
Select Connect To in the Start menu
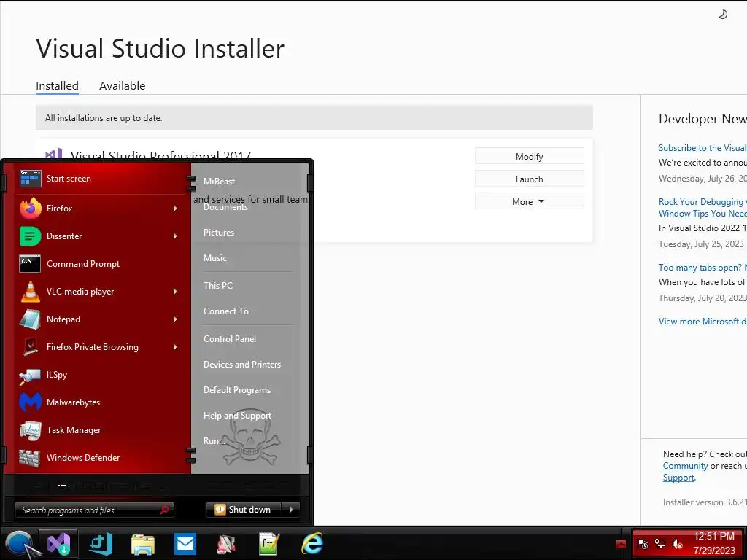tap(226, 311)
